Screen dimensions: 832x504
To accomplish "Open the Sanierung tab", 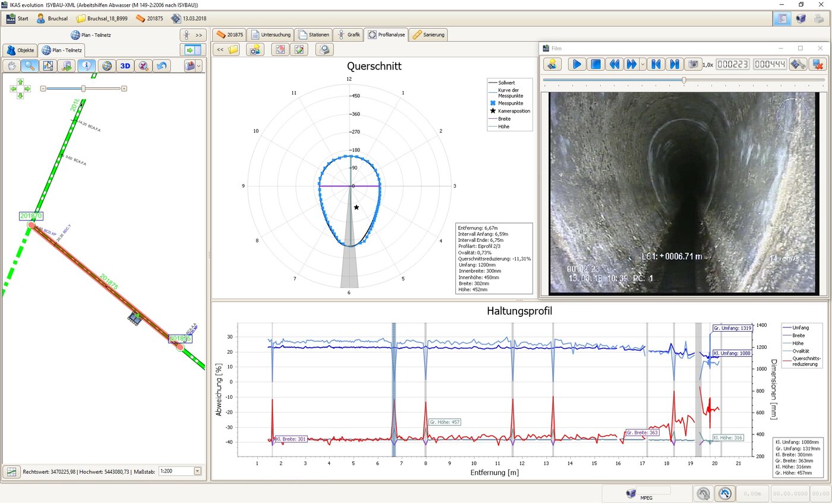I will click(x=428, y=35).
